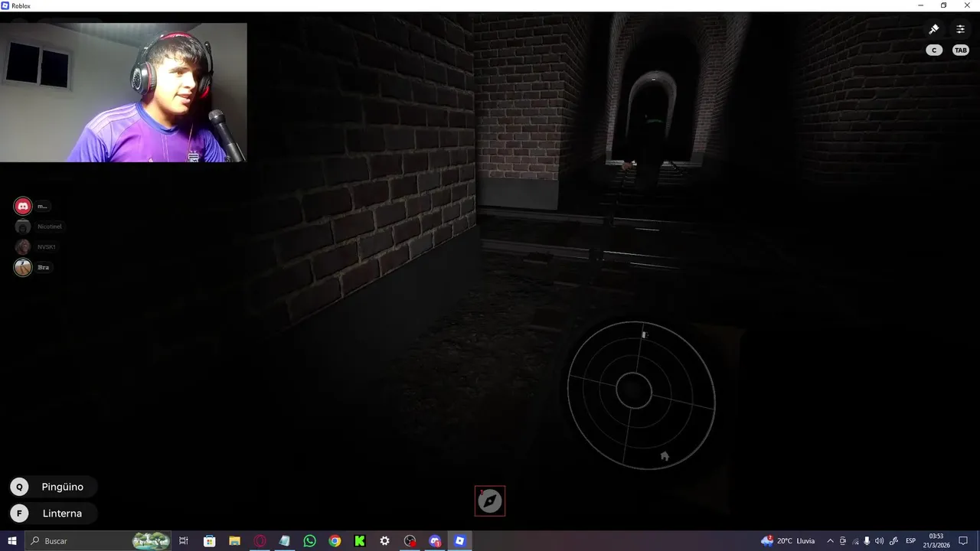Viewport: 980px width, 551px height.
Task: Open Discord from the taskbar
Action: [435, 541]
